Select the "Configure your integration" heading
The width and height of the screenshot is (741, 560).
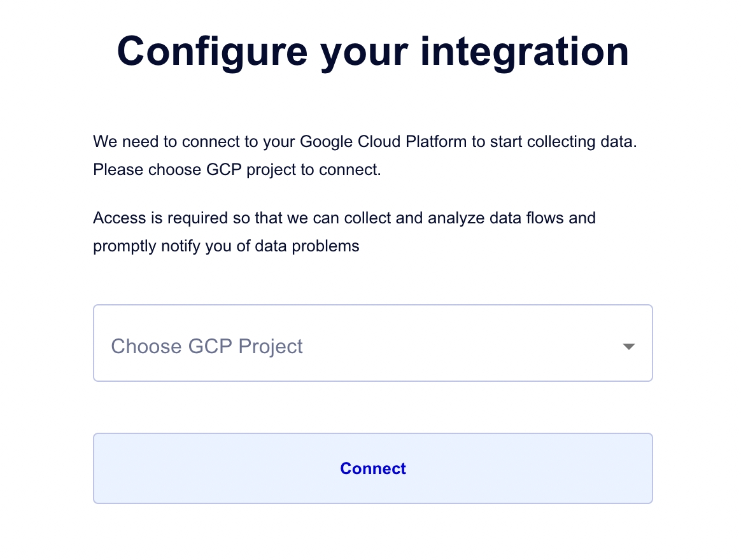[372, 51]
